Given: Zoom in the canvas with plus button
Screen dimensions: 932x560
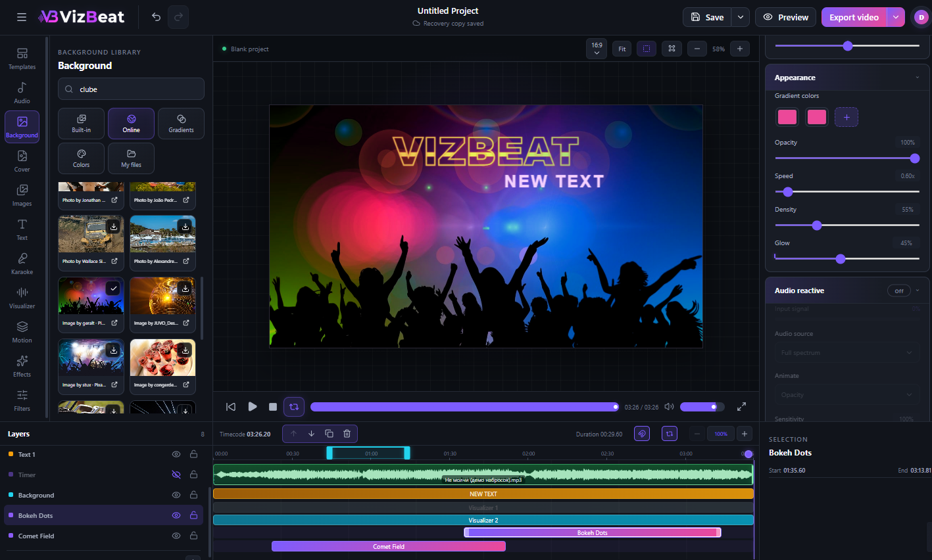Looking at the screenshot, I should [x=740, y=49].
